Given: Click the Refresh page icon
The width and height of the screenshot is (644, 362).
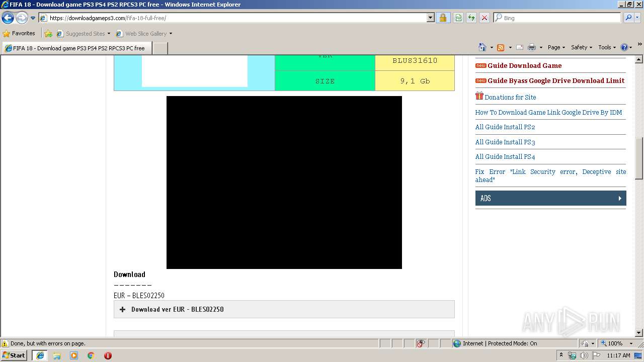Looking at the screenshot, I should click(x=471, y=18).
